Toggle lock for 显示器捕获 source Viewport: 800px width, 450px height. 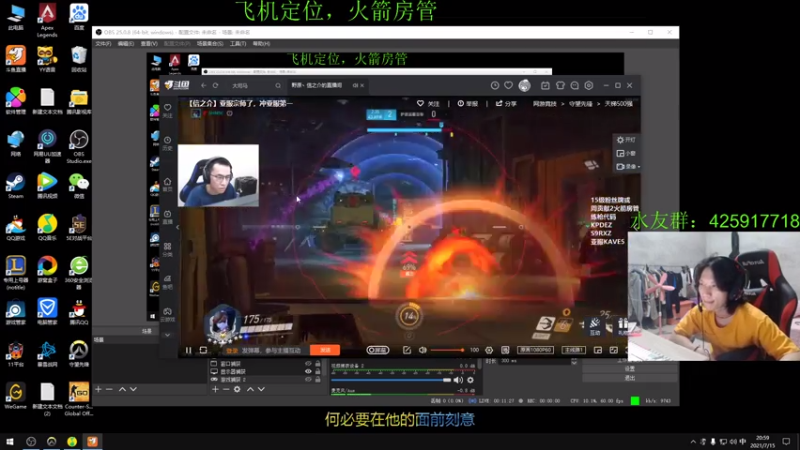coord(318,371)
